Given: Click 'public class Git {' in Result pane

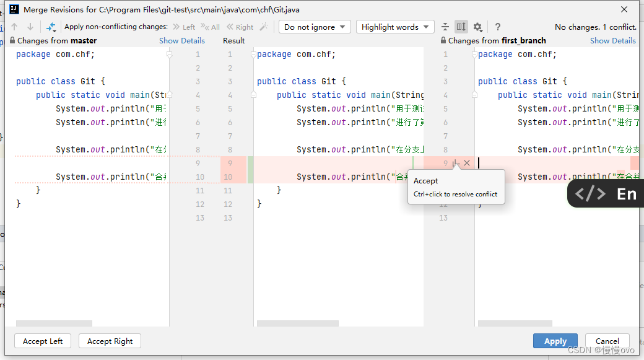Looking at the screenshot, I should (x=302, y=81).
